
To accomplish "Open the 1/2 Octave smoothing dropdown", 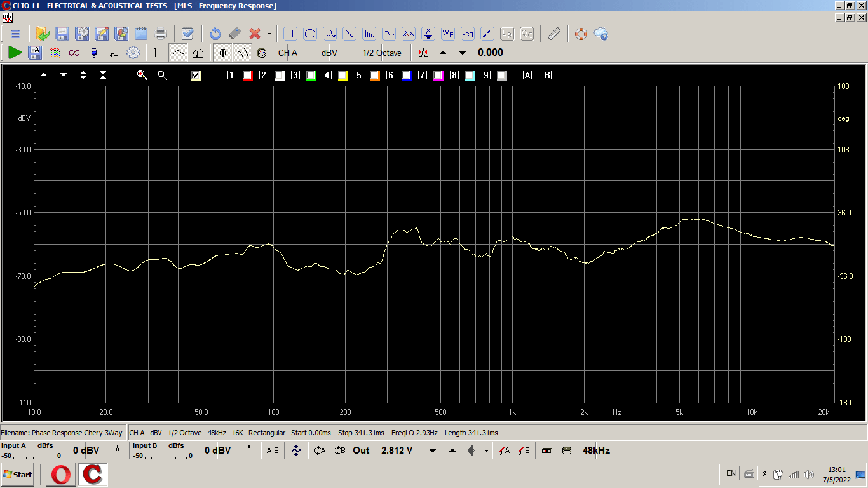I will point(382,53).
